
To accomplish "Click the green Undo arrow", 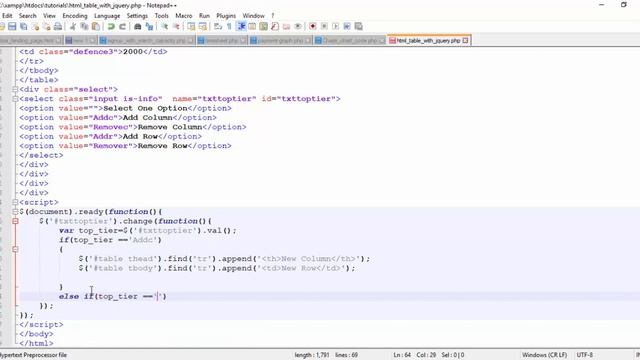I will coord(111,27).
